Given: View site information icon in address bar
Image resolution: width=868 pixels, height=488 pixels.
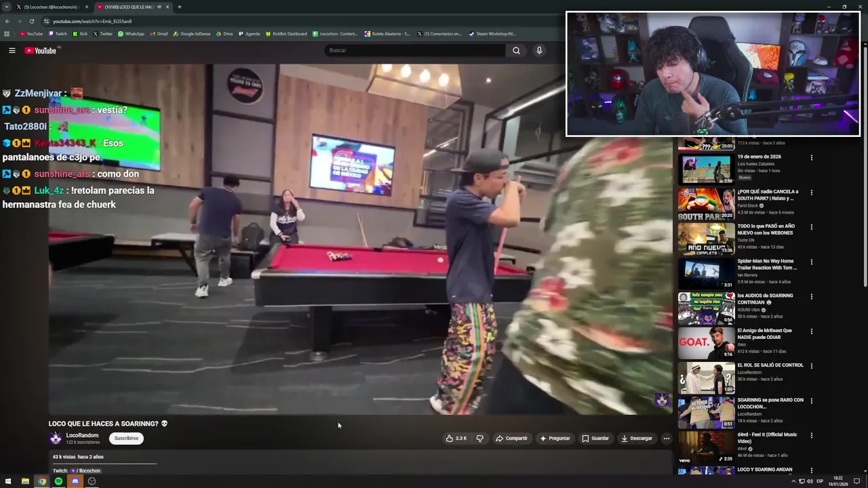Looking at the screenshot, I should click(46, 21).
